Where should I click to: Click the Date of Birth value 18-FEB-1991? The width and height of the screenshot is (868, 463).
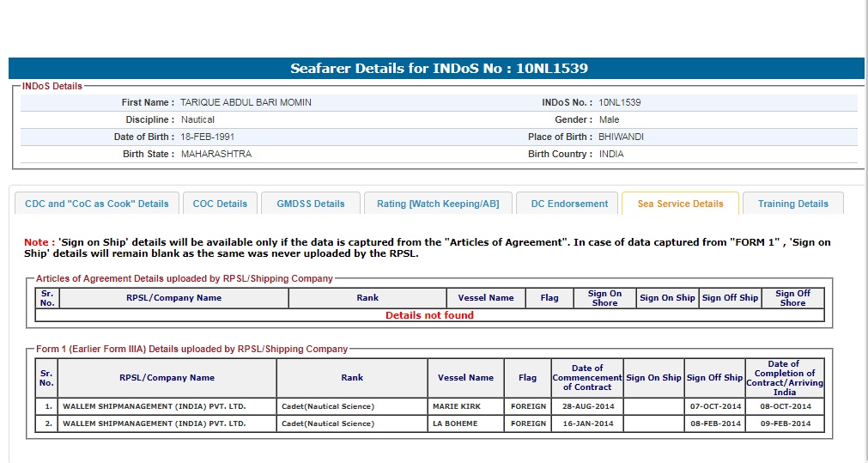point(207,137)
